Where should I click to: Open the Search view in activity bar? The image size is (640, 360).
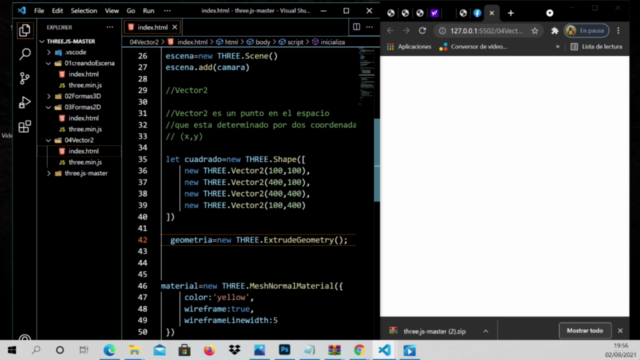pyautogui.click(x=24, y=53)
